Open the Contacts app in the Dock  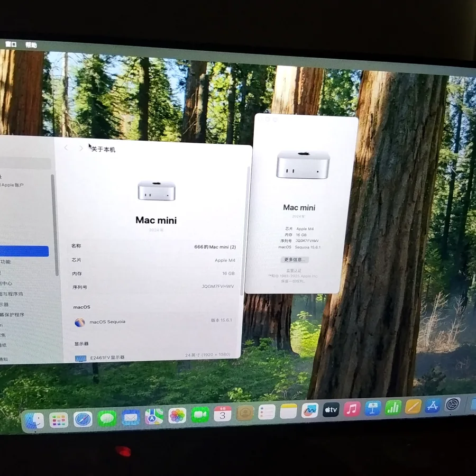pyautogui.click(x=245, y=413)
